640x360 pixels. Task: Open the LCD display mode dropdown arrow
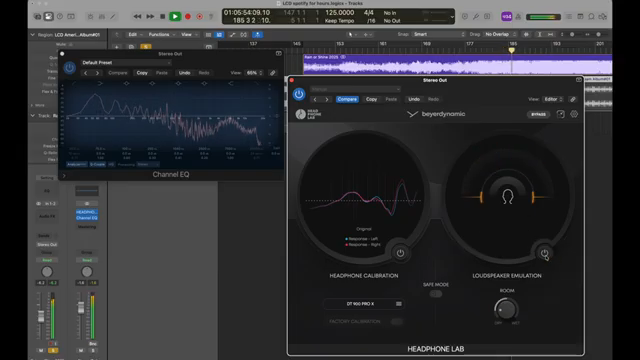click(452, 17)
